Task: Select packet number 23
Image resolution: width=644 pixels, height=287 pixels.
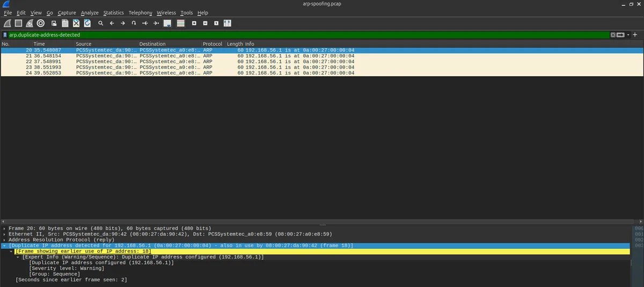Action: [x=322, y=68]
